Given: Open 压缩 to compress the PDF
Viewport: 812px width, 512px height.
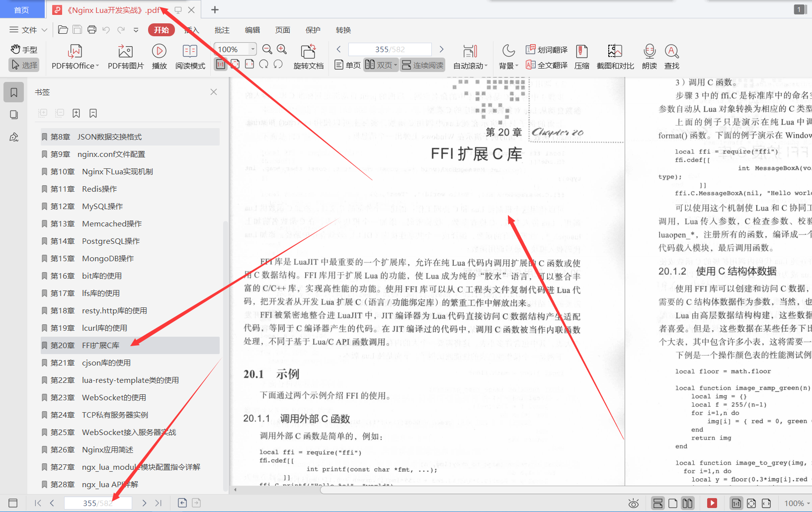Looking at the screenshot, I should (x=581, y=56).
